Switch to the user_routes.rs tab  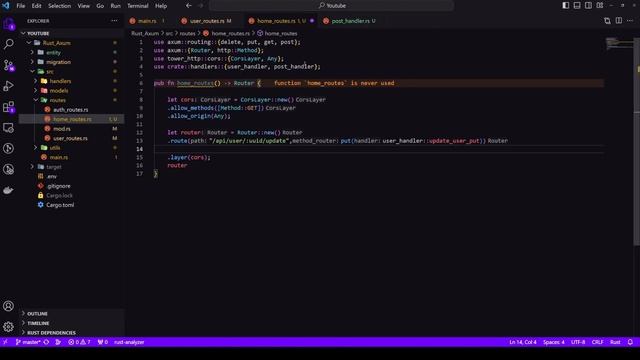point(207,21)
